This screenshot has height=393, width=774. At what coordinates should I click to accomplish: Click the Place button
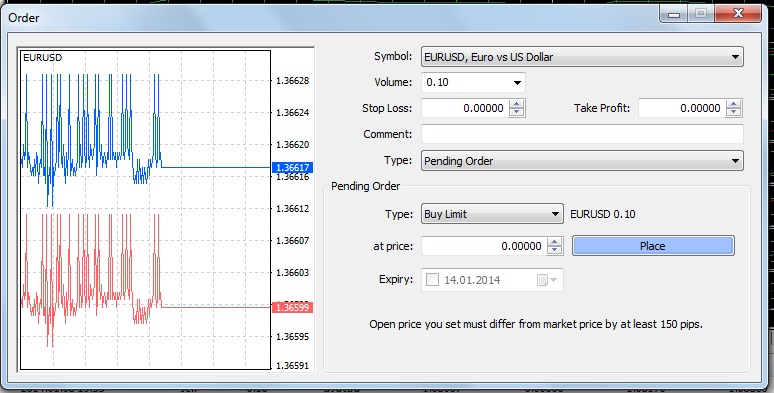coord(653,246)
